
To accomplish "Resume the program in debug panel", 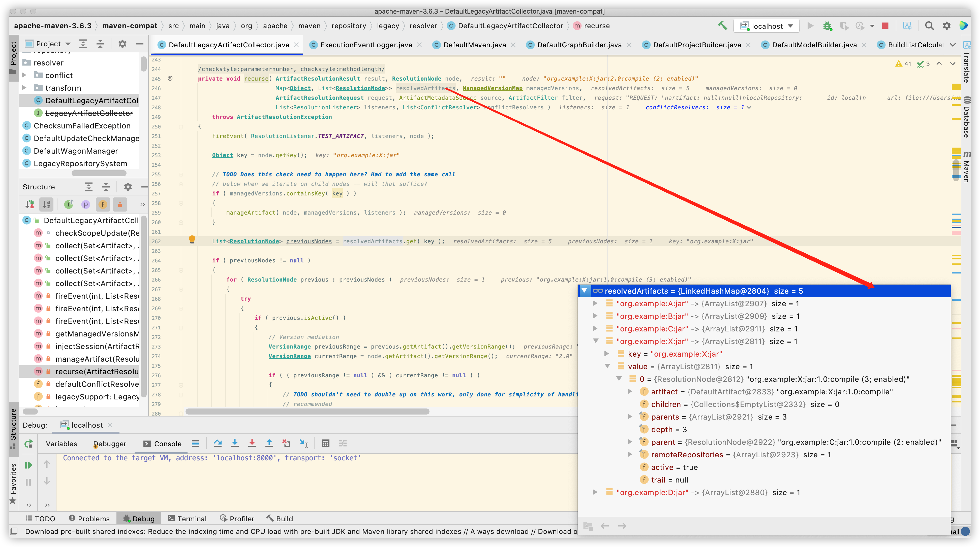I will tap(28, 465).
